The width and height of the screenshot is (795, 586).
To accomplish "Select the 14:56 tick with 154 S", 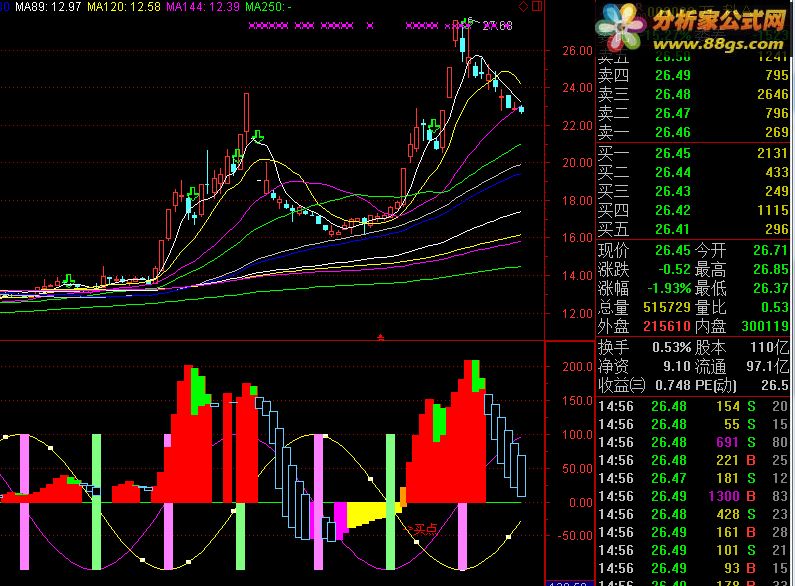I will coord(693,407).
